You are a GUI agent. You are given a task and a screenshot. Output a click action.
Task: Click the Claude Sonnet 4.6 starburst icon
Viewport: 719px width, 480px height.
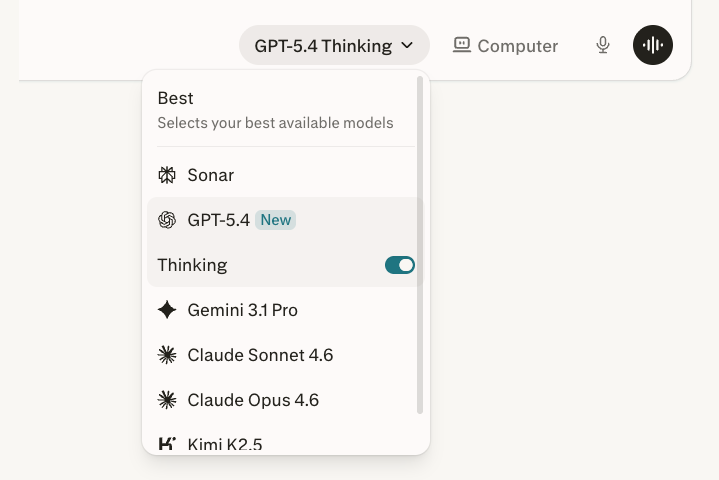pos(167,355)
